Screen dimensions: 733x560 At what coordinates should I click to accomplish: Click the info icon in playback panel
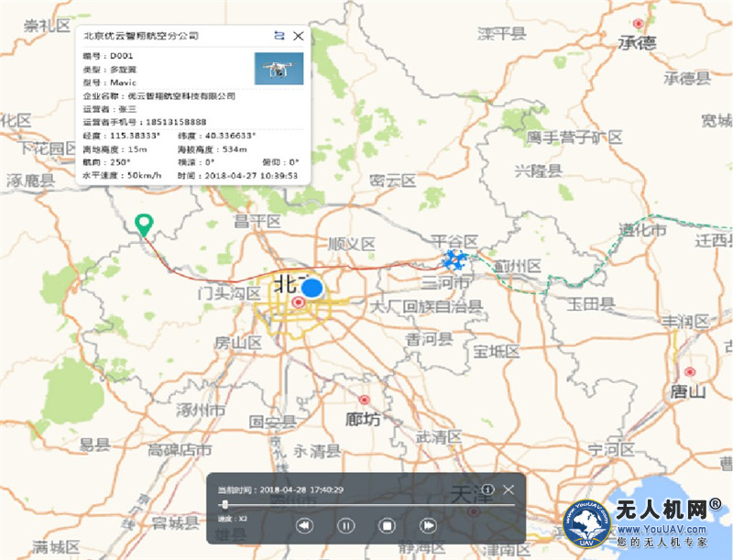click(x=488, y=489)
